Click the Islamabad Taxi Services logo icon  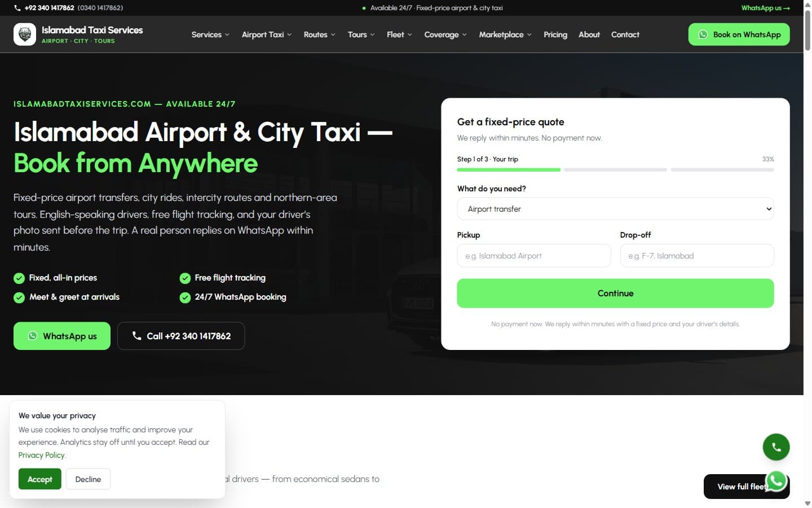25,34
